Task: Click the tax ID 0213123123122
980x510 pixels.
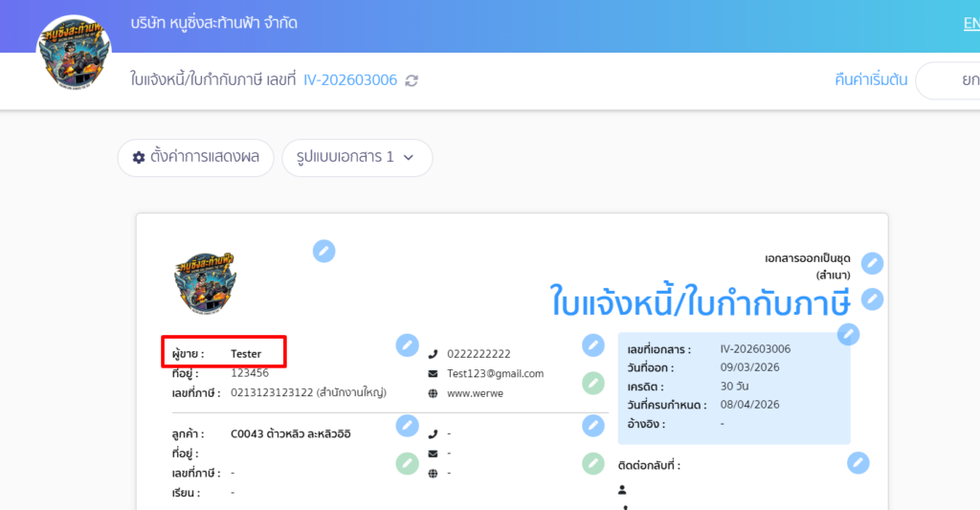Action: click(x=272, y=392)
